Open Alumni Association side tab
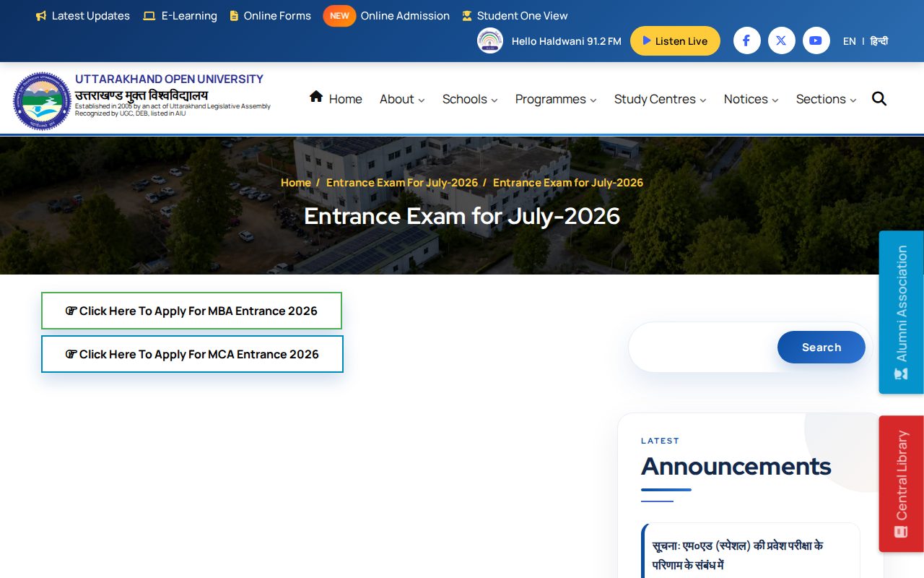Screen dimensions: 924x578 point(902,312)
